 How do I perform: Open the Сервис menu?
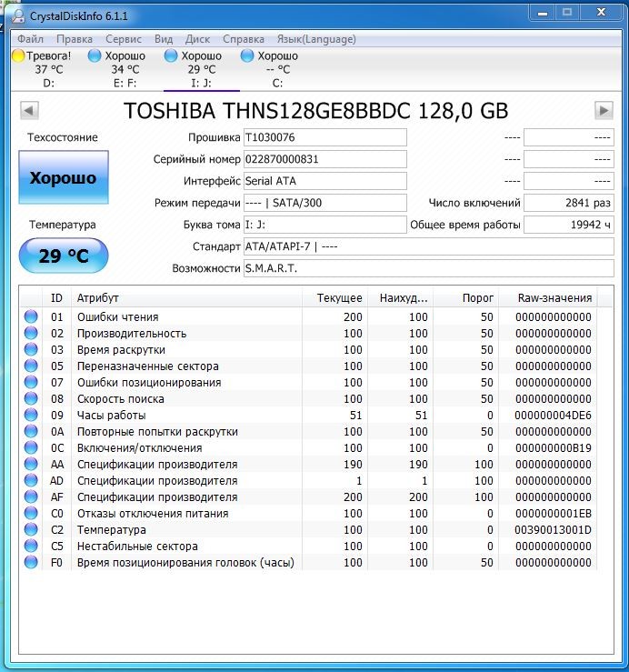pos(124,39)
